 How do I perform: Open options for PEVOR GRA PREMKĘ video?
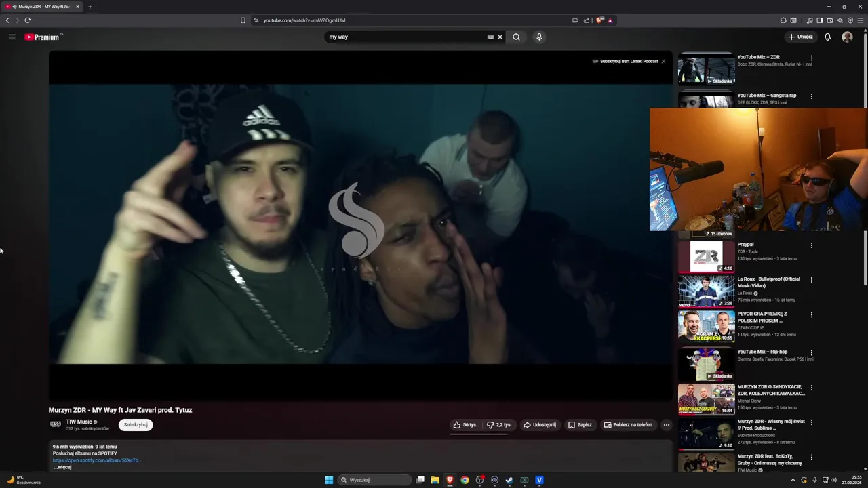click(812, 315)
